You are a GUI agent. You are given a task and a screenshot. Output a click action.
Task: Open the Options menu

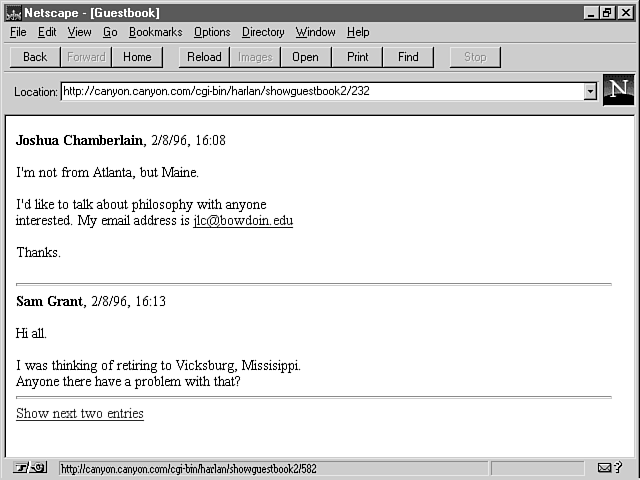click(x=212, y=32)
